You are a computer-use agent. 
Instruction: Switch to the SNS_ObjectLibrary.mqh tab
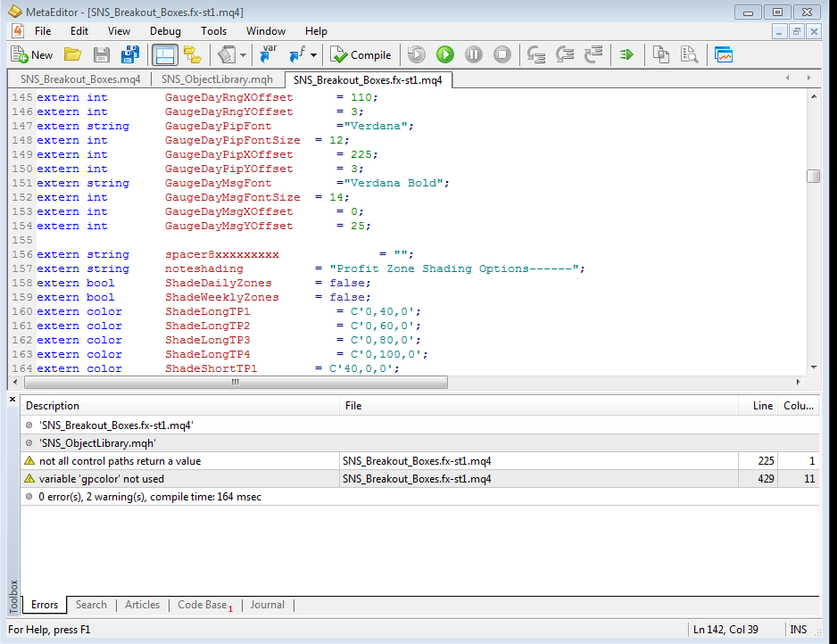[217, 80]
